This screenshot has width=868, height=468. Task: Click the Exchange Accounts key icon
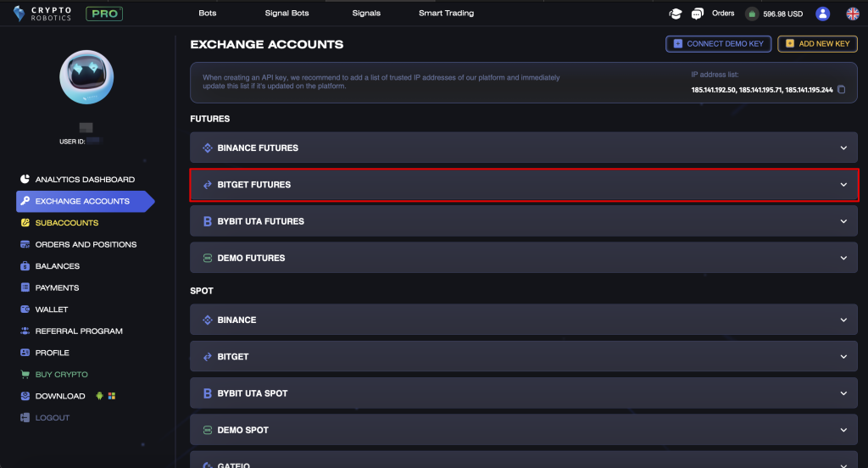click(x=25, y=201)
